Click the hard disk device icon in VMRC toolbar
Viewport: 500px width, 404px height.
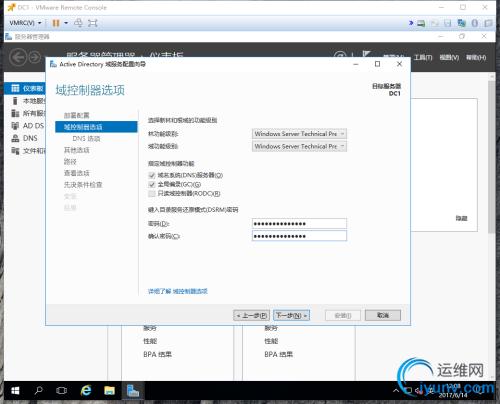pyautogui.click(x=421, y=23)
